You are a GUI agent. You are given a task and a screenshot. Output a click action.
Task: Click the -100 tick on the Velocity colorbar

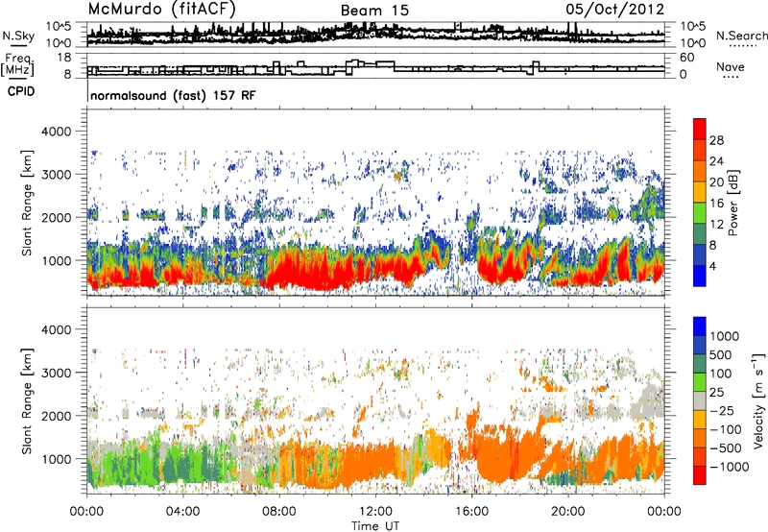tap(726, 429)
